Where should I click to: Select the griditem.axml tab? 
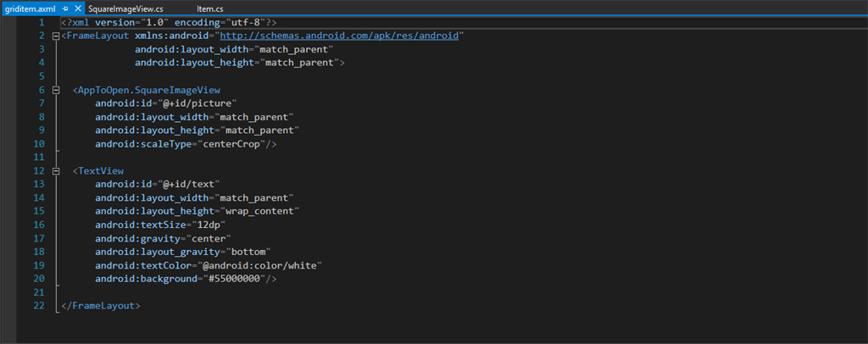(29, 8)
